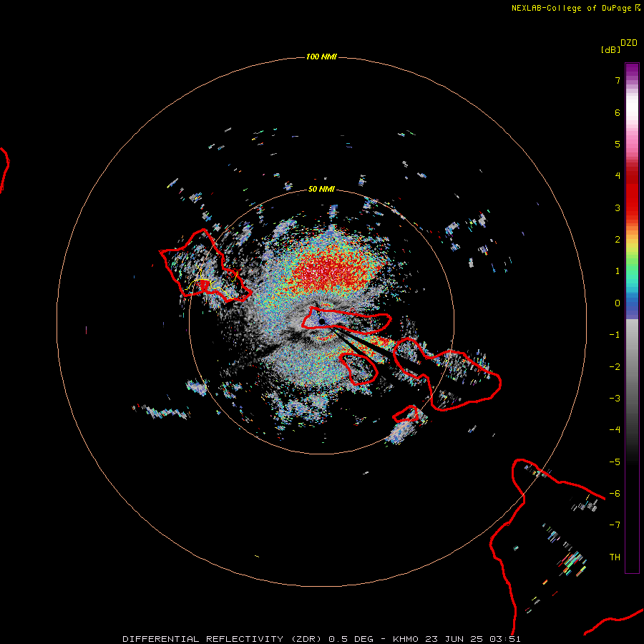Click the NEXLAB-College of DuPage watermark text
The width and height of the screenshot is (644, 644).
(x=575, y=8)
